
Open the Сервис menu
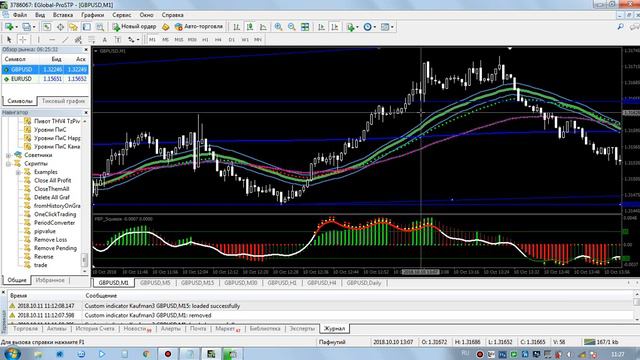point(122,15)
